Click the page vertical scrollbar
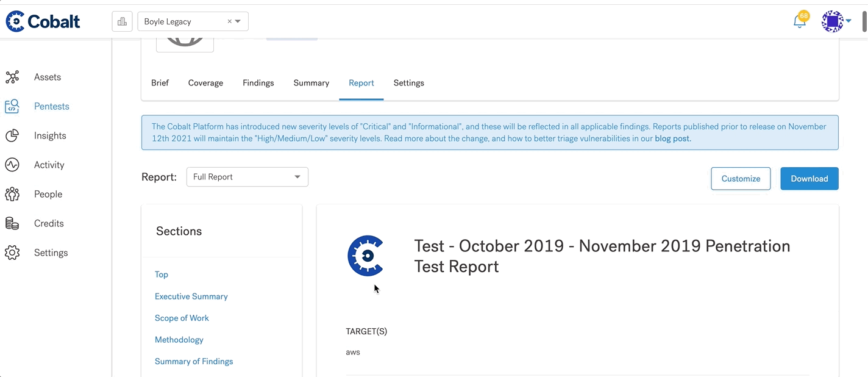The image size is (868, 377). [864, 21]
